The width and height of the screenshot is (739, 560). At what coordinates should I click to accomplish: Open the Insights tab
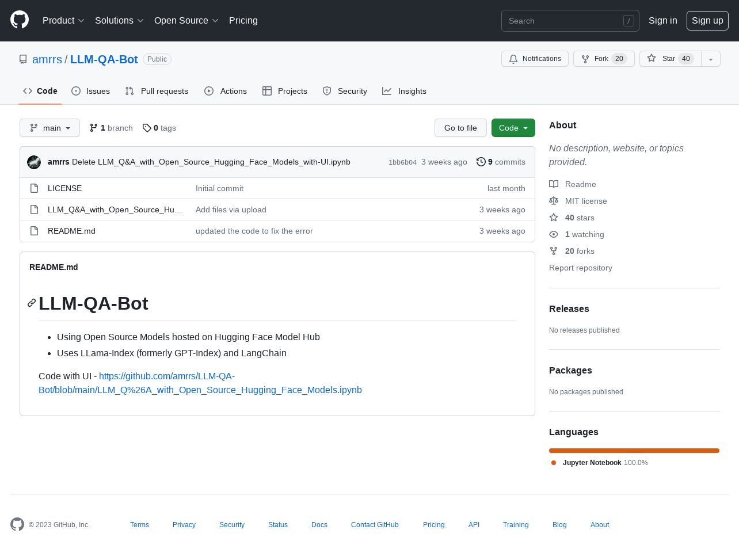[405, 91]
